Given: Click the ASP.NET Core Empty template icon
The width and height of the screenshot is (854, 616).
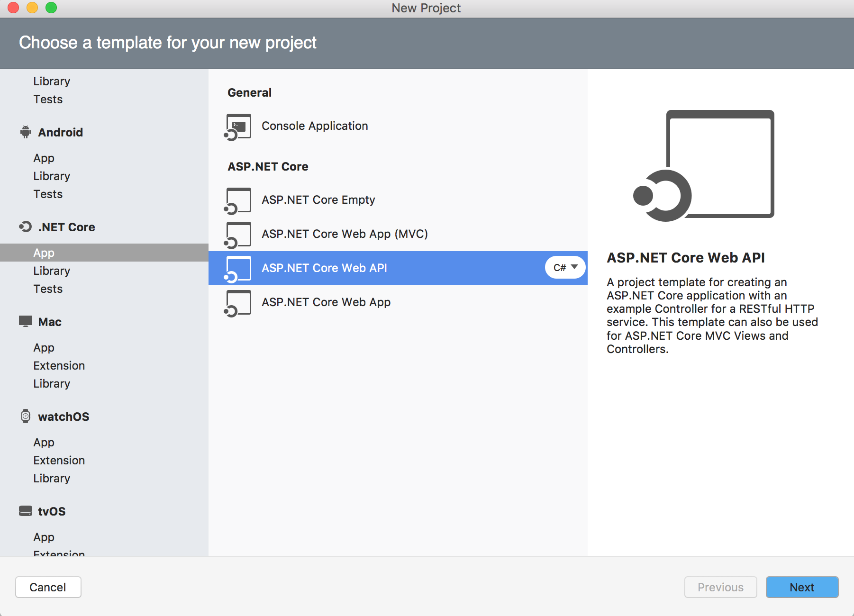Looking at the screenshot, I should 238,201.
